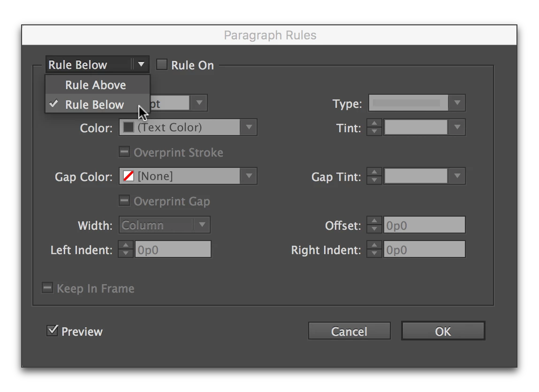
Task: Click in the Left Indent input field
Action: pyautogui.click(x=173, y=250)
